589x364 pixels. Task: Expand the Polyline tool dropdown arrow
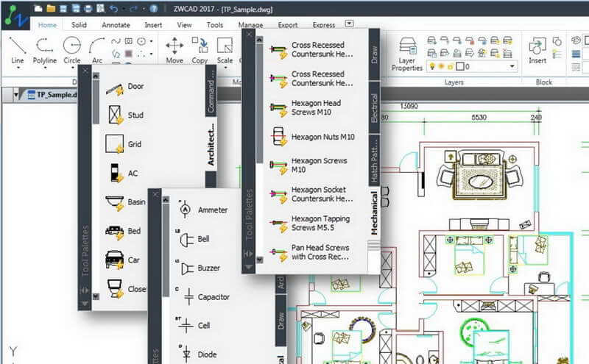(45, 68)
